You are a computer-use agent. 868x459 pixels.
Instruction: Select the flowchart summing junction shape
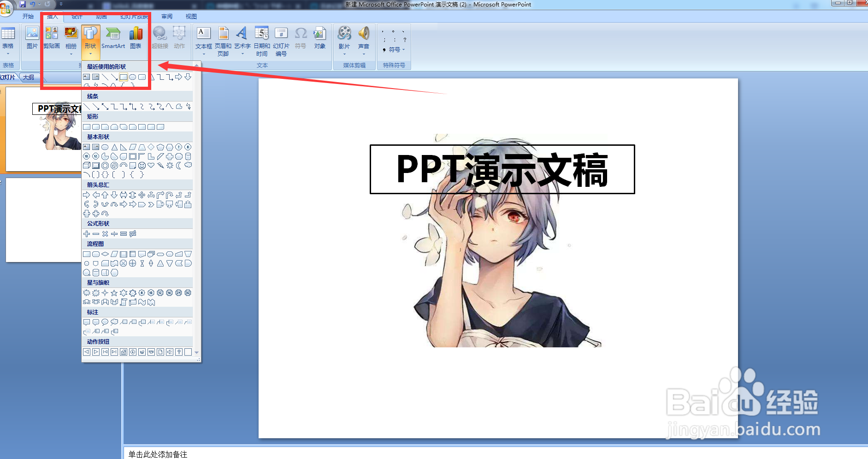[x=124, y=263]
